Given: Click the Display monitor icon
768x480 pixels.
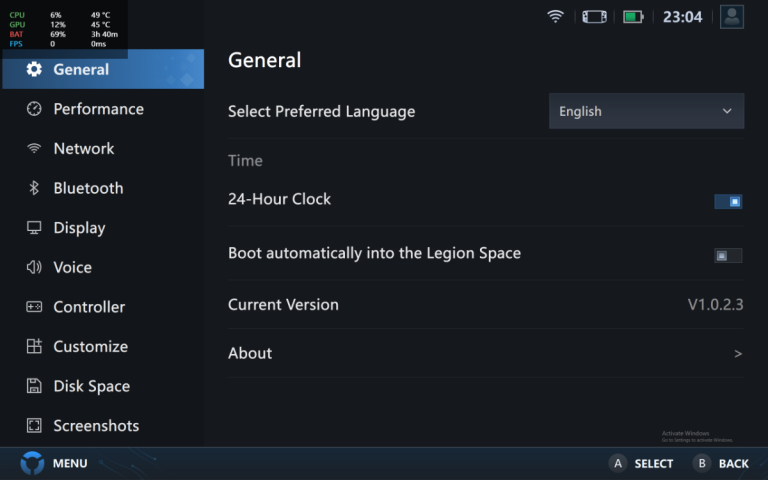Looking at the screenshot, I should point(34,228).
